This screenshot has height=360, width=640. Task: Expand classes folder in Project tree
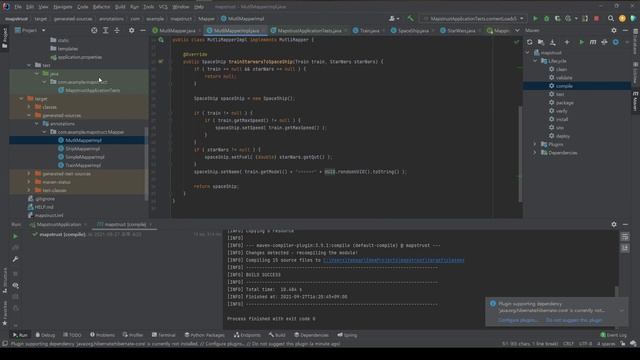tap(29, 107)
